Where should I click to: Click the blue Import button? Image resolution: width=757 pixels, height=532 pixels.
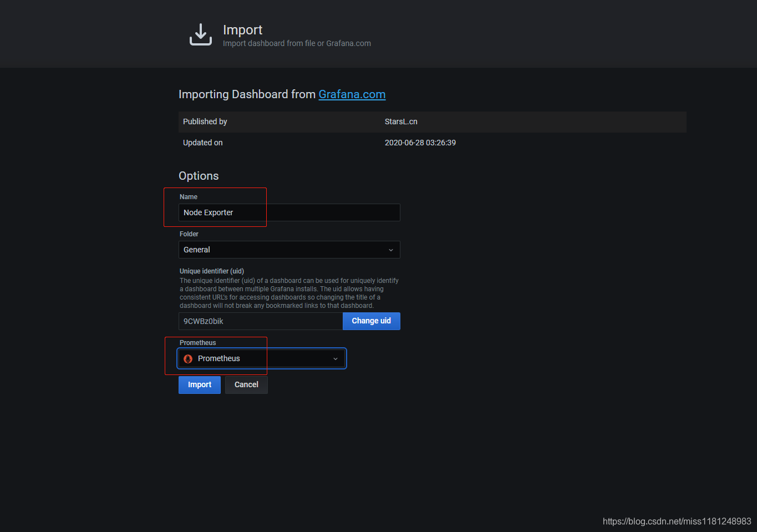(200, 385)
